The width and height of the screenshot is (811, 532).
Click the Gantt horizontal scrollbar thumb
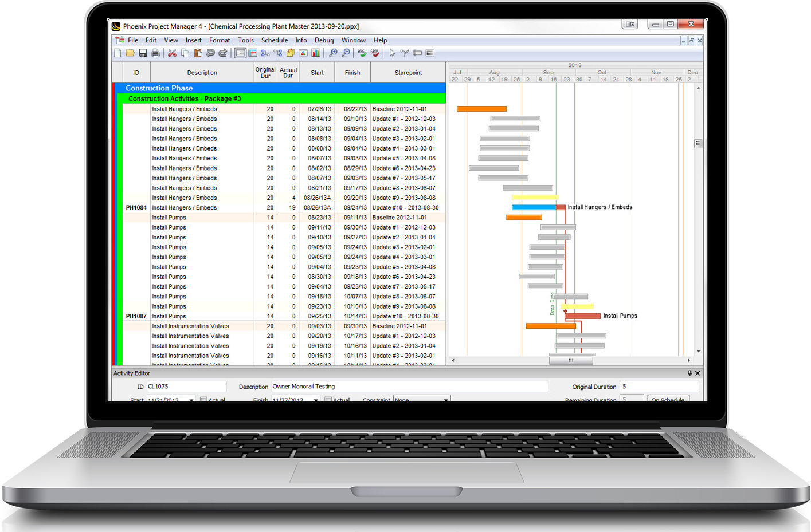click(x=571, y=361)
